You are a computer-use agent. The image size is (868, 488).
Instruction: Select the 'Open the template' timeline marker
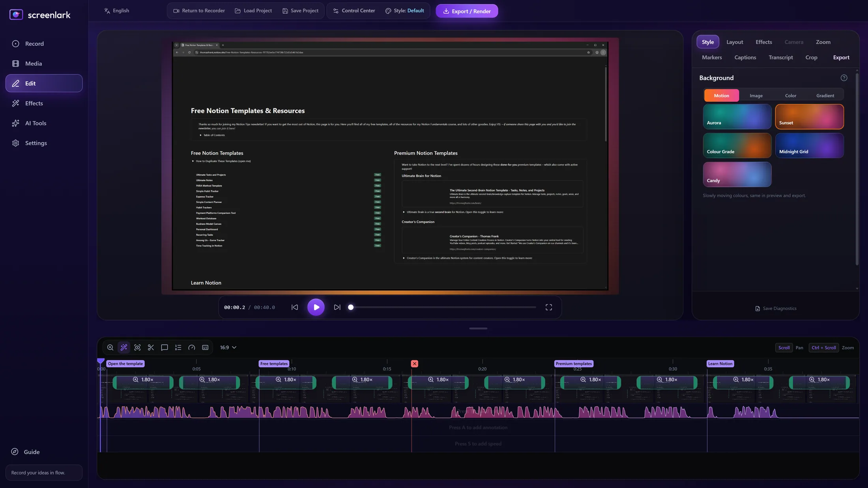tap(125, 364)
